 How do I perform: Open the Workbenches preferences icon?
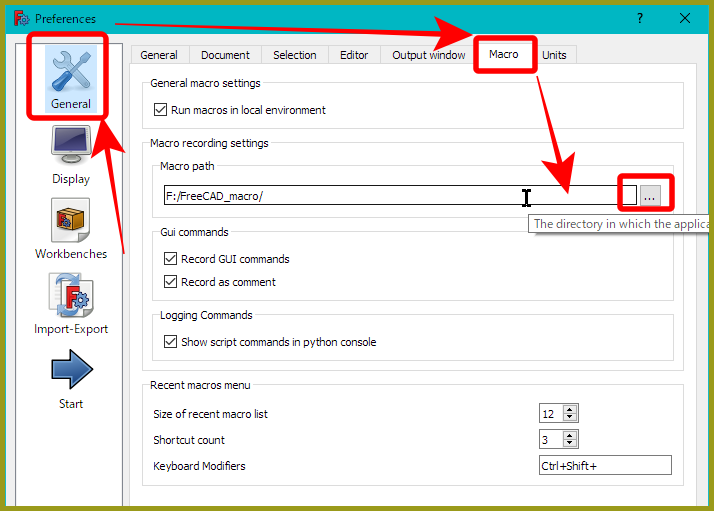click(x=70, y=227)
